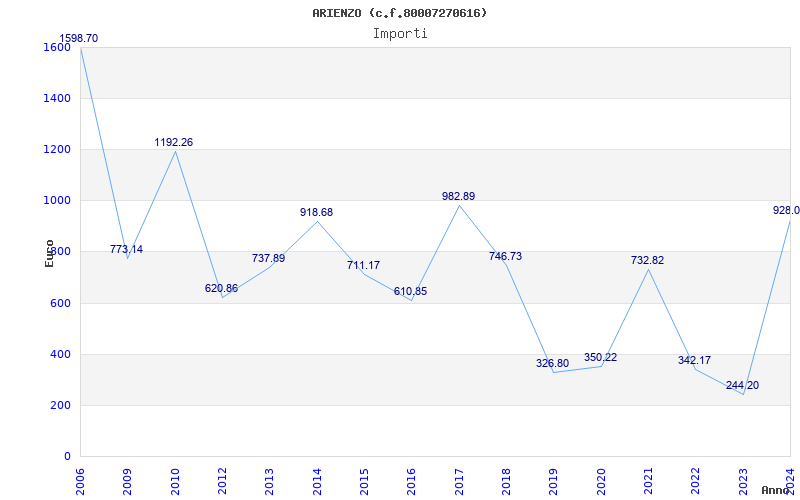Select the 342.17 data label
The image size is (800, 500).
coord(694,361)
